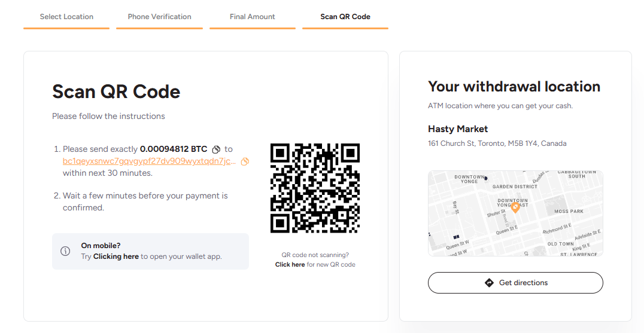Click the Hasty Market location name
644x333 pixels.
coord(458,129)
